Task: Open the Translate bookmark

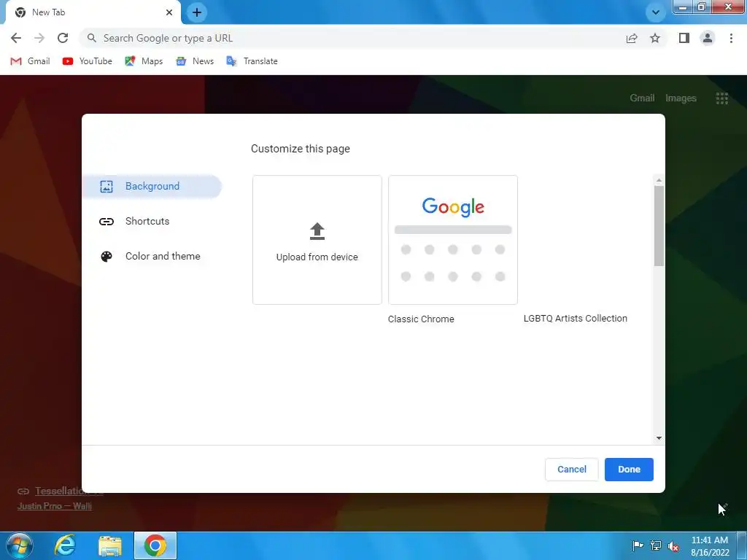Action: [x=252, y=61]
